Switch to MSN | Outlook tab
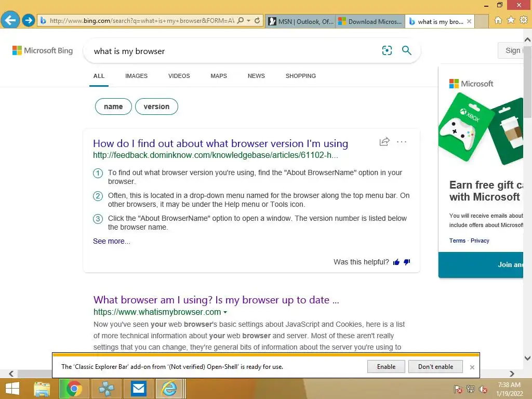Screen dimensions: 532x399 tap(300, 21)
